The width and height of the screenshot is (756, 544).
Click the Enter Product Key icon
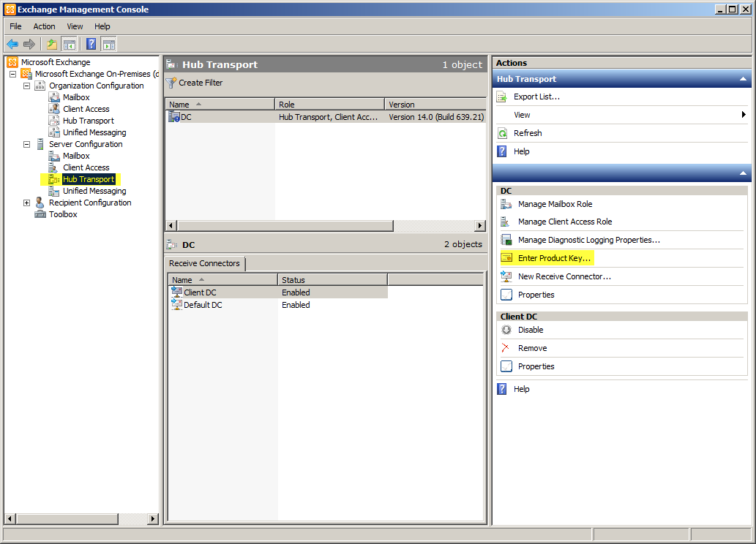[506, 258]
